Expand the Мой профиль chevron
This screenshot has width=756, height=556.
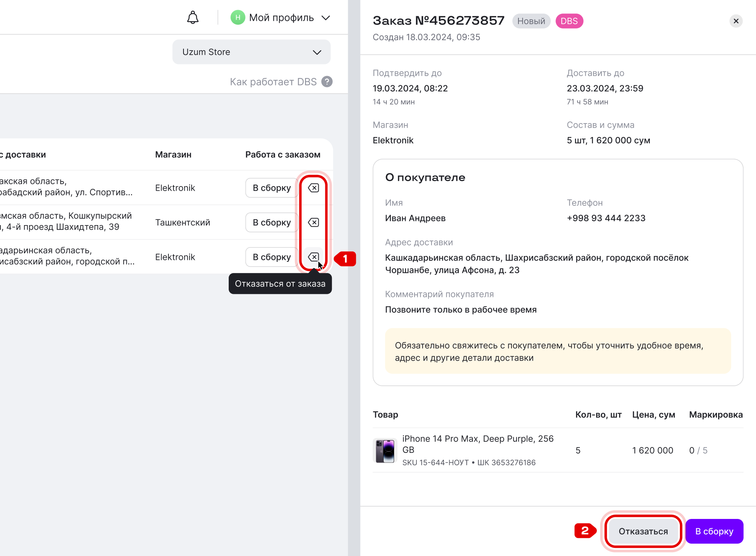tap(326, 18)
